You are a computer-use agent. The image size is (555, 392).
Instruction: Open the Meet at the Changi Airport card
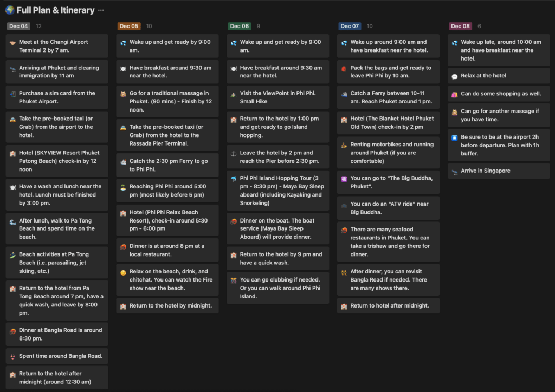57,46
